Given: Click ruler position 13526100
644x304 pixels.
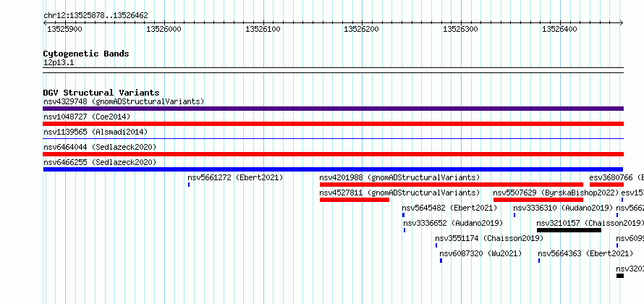Looking at the screenshot, I should [263, 29].
